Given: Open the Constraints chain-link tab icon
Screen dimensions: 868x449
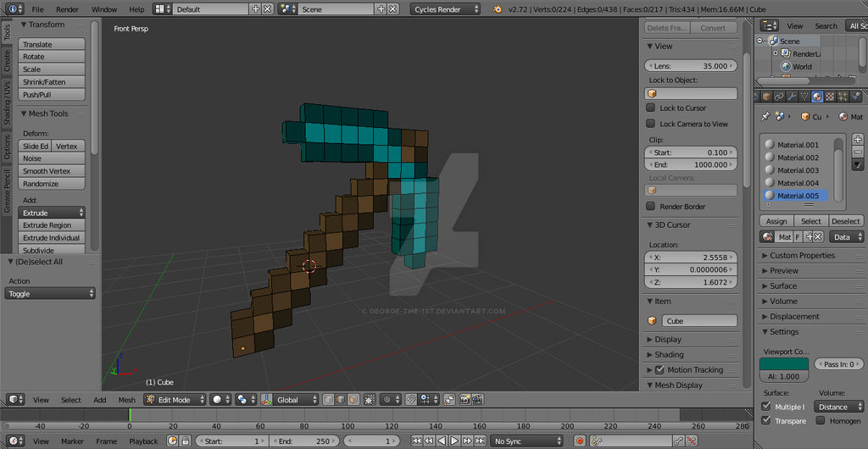Looking at the screenshot, I should click(779, 97).
